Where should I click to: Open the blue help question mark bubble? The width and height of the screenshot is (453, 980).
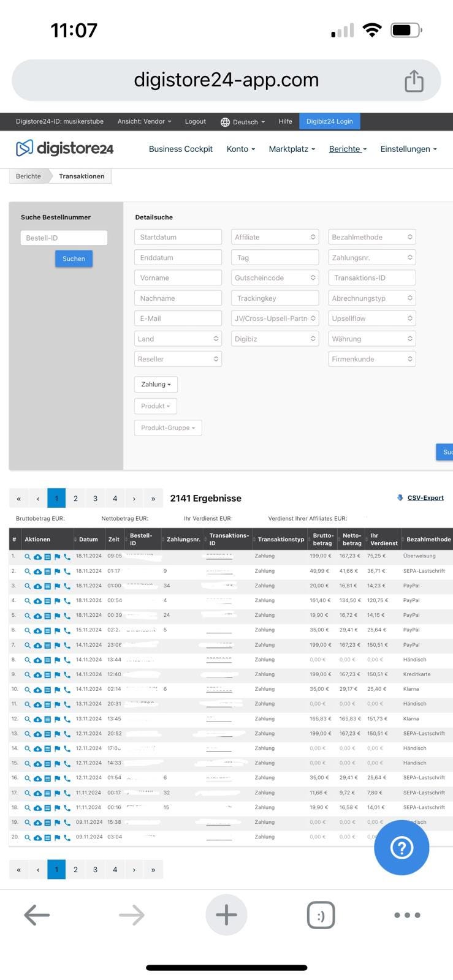pos(402,848)
